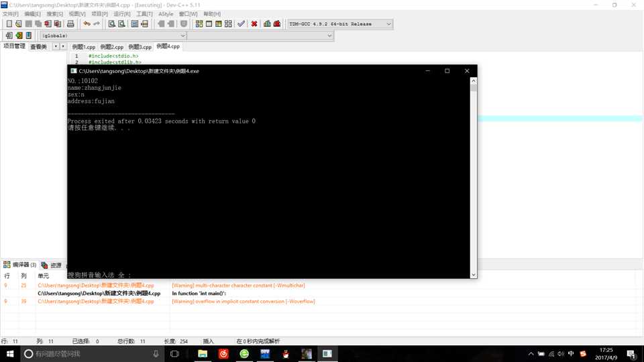The width and height of the screenshot is (644, 362).
Task: Click the Rebuild All toolbar icon
Action: pos(228,24)
